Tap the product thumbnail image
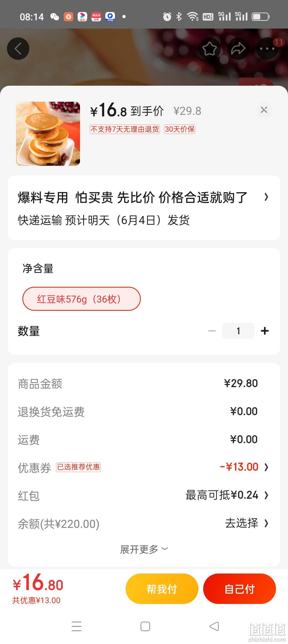This screenshot has width=288, height=644. coord(48,133)
